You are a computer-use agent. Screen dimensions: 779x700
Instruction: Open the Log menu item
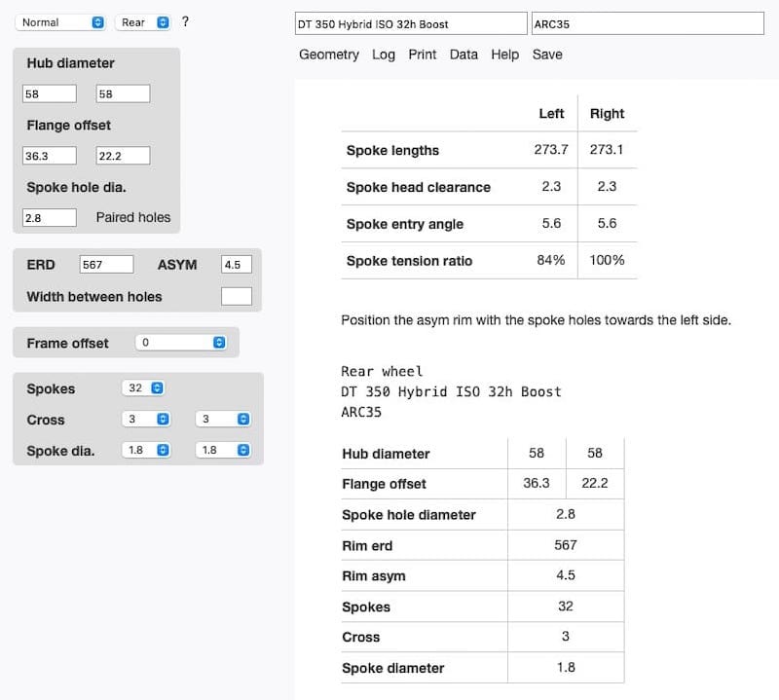point(384,55)
